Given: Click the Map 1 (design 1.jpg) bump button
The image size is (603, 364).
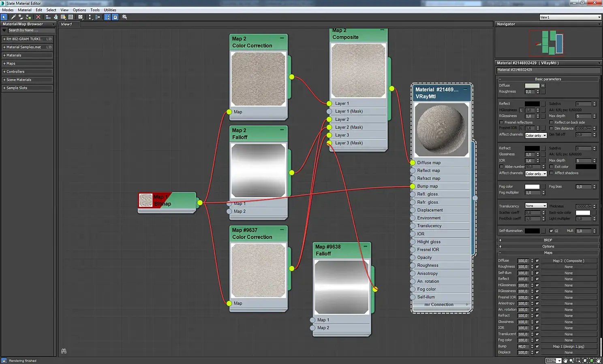Looking at the screenshot, I should pyautogui.click(x=569, y=346).
